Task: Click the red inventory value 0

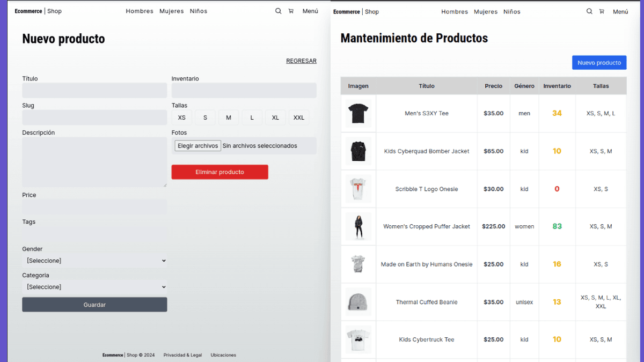Action: (x=557, y=189)
